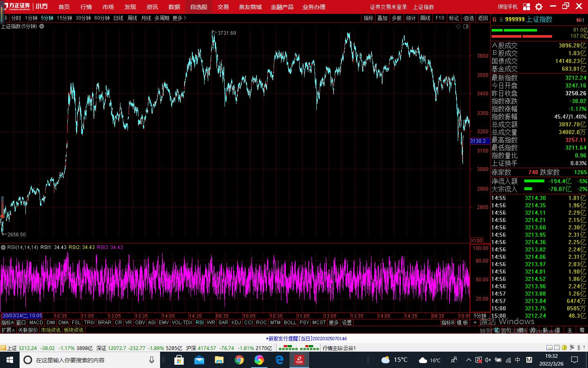Select the 日线 daily chart period
Viewport: 588px width, 368px height.
[x=118, y=18]
